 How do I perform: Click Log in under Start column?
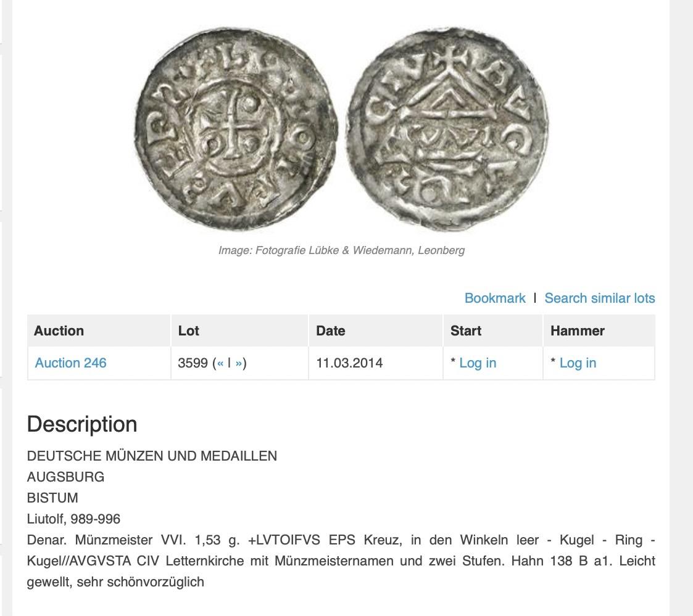477,363
